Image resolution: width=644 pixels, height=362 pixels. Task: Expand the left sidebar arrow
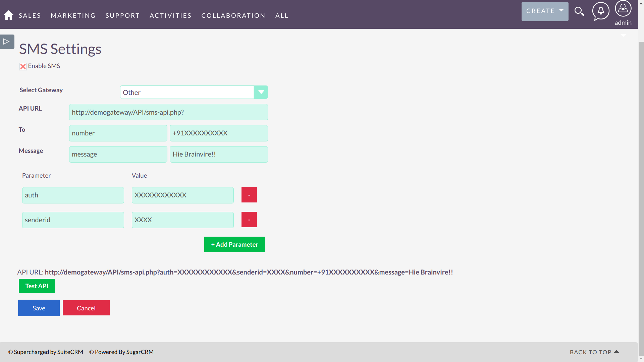[x=6, y=42]
